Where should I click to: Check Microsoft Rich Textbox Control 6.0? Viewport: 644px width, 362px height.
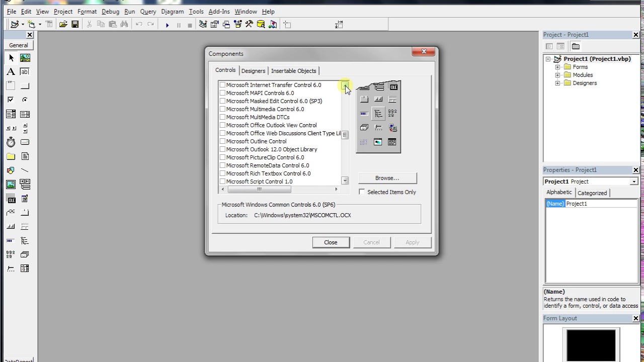pos(222,173)
